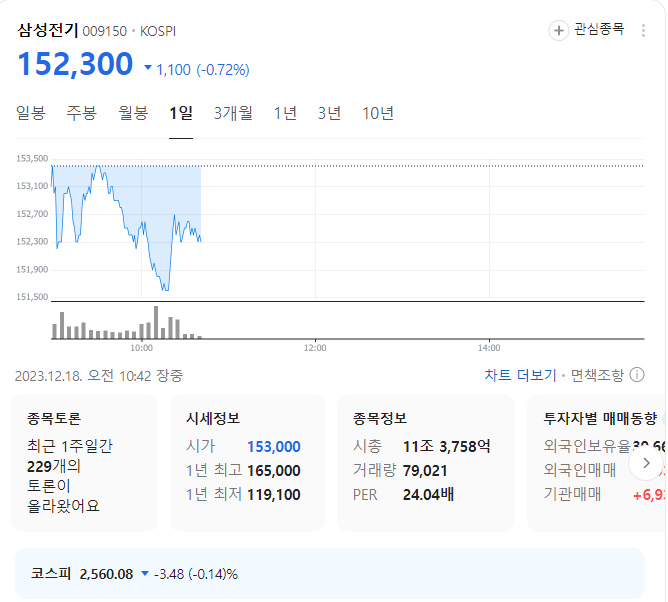Open the three-dot more options menu
This screenshot has width=668, height=602.
click(x=643, y=30)
